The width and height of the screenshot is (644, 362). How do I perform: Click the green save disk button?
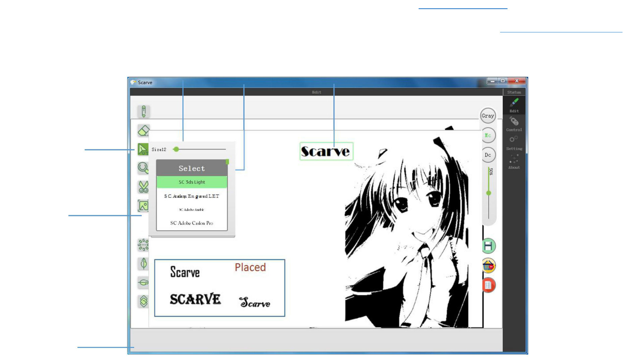(x=488, y=246)
